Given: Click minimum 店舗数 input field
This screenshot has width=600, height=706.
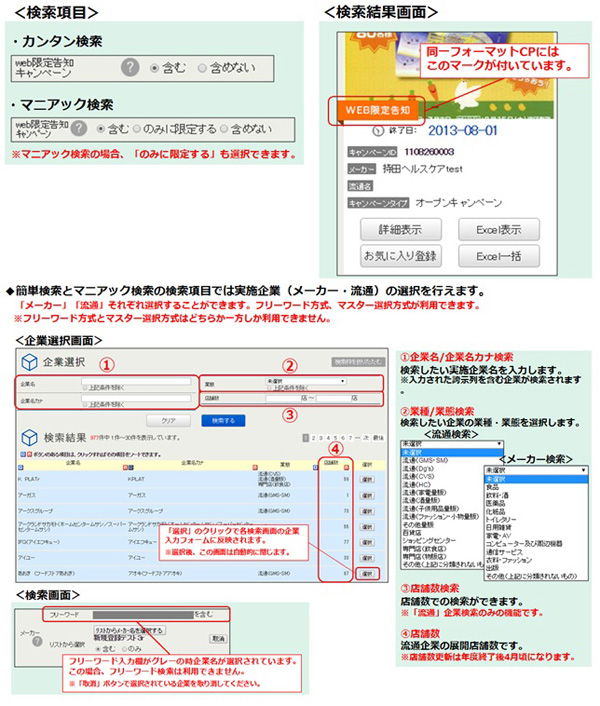Looking at the screenshot, I should (x=283, y=398).
